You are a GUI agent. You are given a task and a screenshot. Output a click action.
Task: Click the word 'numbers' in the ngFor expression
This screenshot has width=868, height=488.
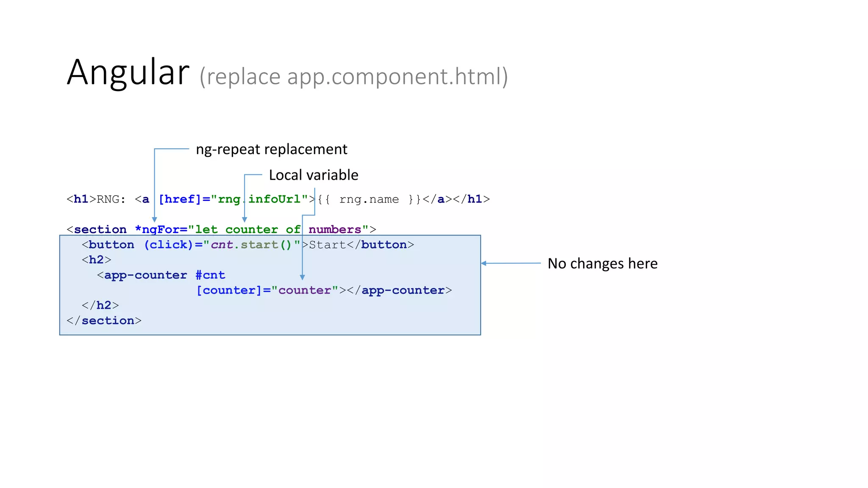click(334, 230)
